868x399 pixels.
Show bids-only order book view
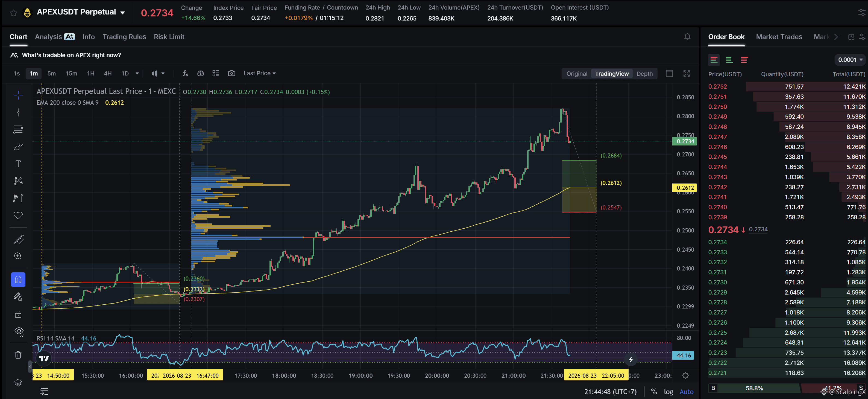(729, 60)
